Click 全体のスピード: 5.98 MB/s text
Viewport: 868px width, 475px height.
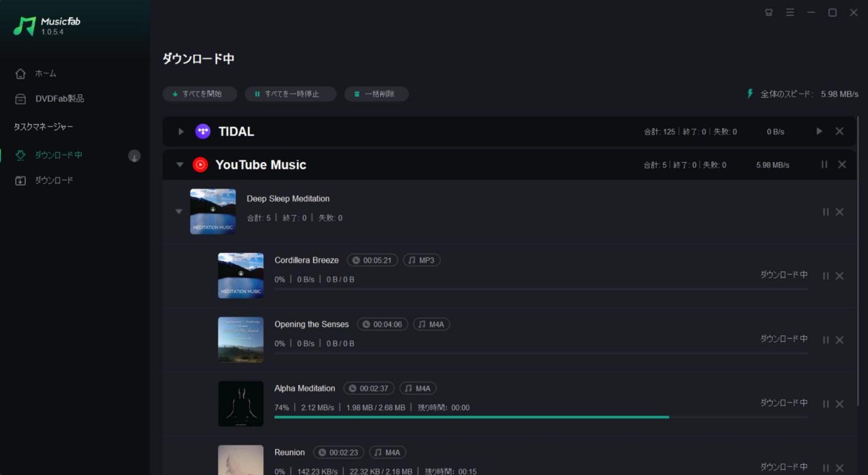[x=809, y=94]
